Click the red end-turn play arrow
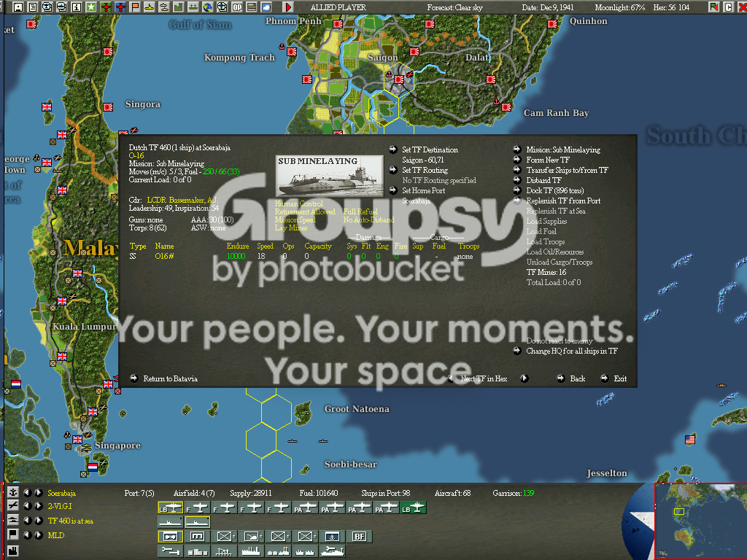Screen dimensions: 747x560 (287, 7)
